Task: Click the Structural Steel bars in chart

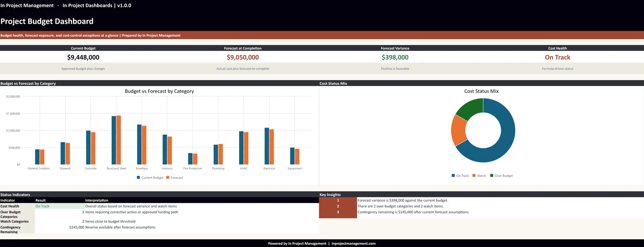Action: pyautogui.click(x=116, y=140)
